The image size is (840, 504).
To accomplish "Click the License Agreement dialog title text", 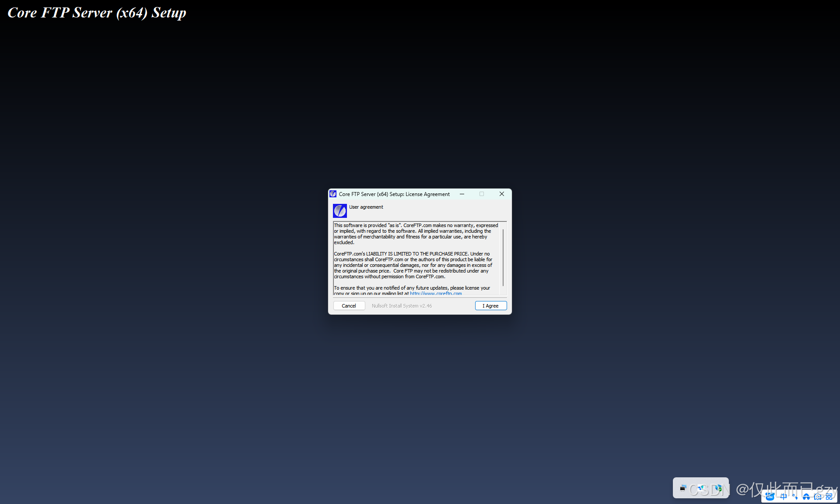I will pyautogui.click(x=394, y=194).
